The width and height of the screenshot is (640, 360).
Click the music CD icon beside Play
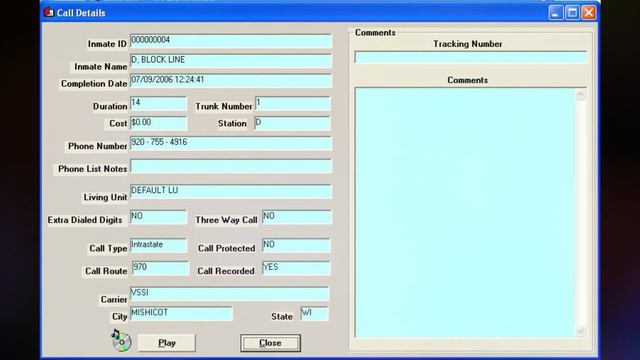coord(121,340)
